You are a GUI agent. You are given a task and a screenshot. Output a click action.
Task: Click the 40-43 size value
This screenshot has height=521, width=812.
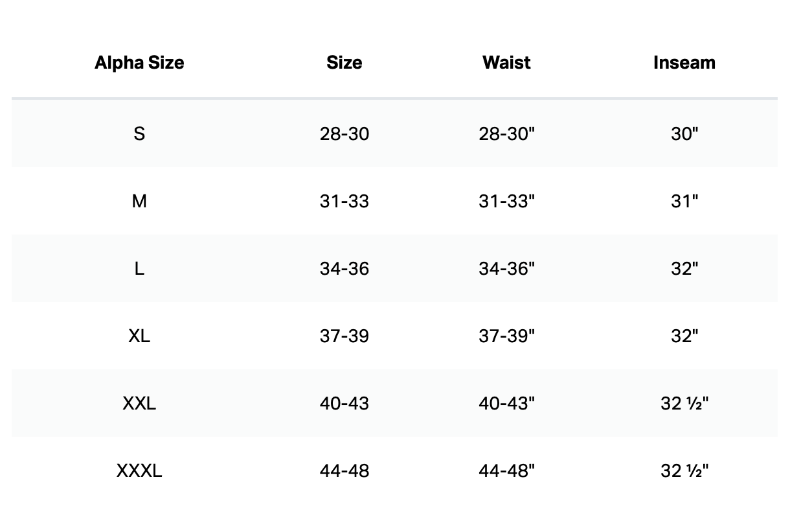click(344, 404)
